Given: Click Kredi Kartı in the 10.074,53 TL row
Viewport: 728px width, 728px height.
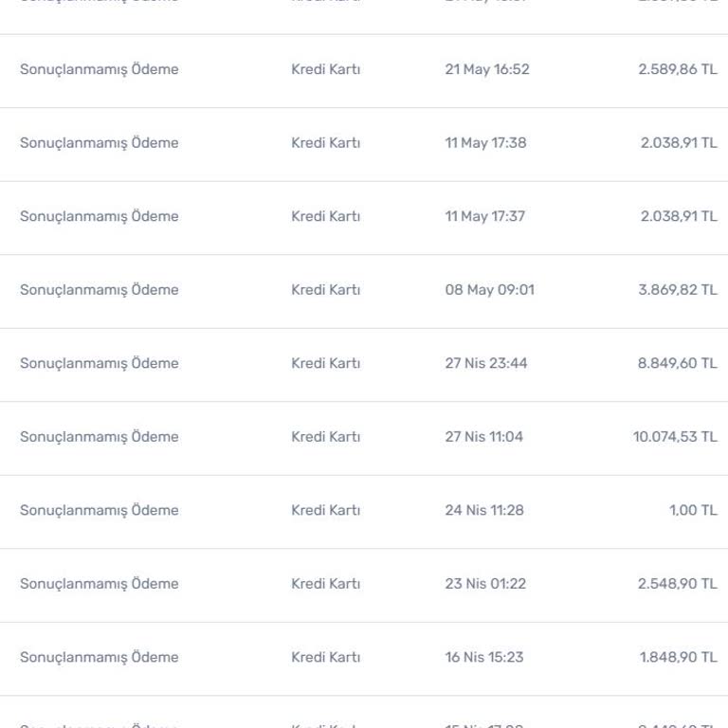Looking at the screenshot, I should pos(325,437).
